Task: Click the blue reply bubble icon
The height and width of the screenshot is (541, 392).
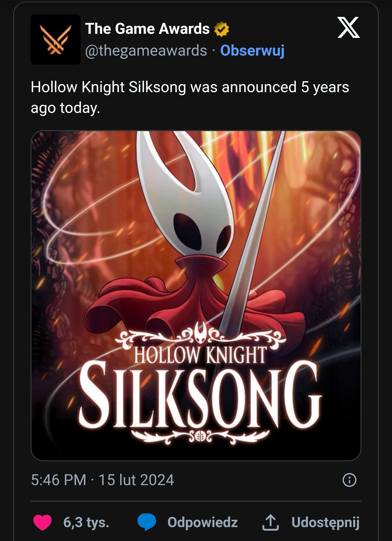Action: pos(146,522)
